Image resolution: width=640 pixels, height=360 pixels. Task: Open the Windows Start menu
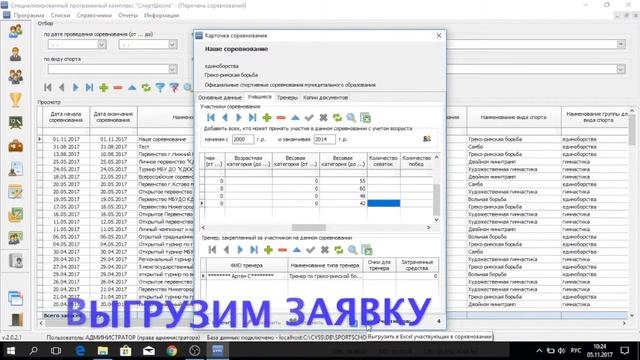tap(11, 351)
